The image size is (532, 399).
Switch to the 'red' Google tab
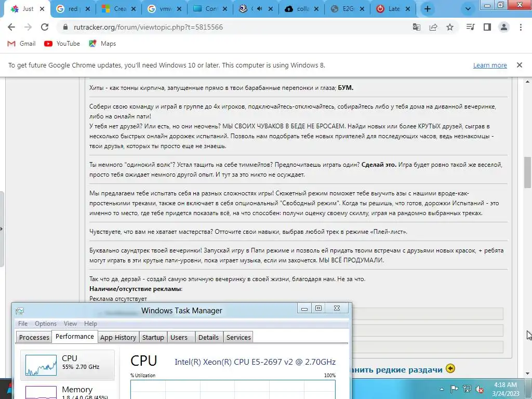pyautogui.click(x=72, y=9)
